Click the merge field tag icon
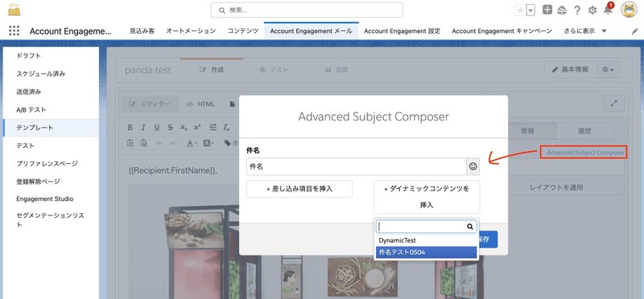 coord(228,143)
